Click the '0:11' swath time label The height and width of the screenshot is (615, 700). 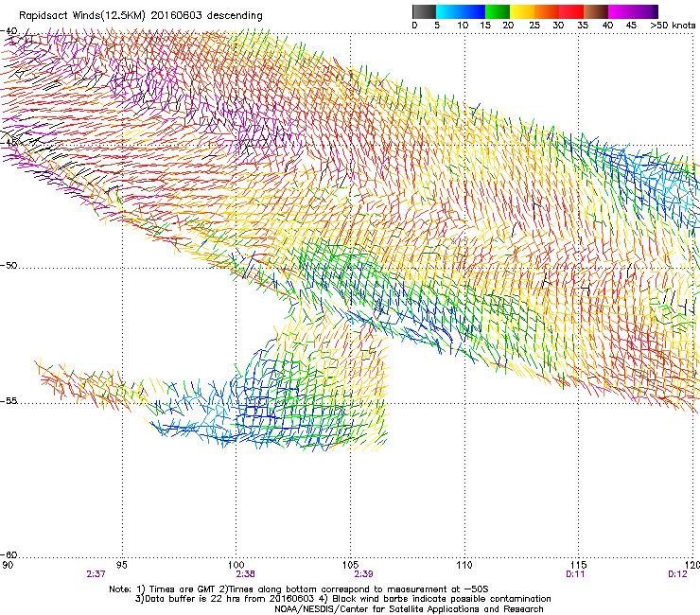click(575, 574)
